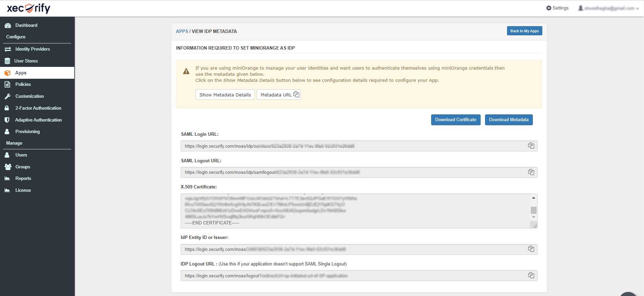Expand the user account dropdown arrow
Image resolution: width=644 pixels, height=296 pixels.
pyautogui.click(x=638, y=8)
